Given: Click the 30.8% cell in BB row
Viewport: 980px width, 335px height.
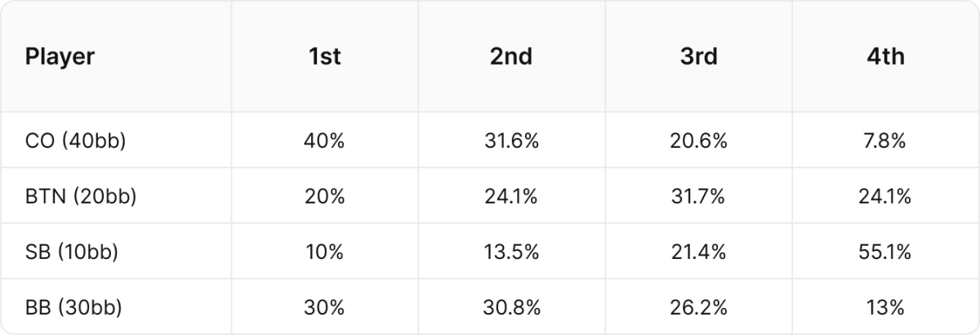Looking at the screenshot, I should tap(512, 307).
